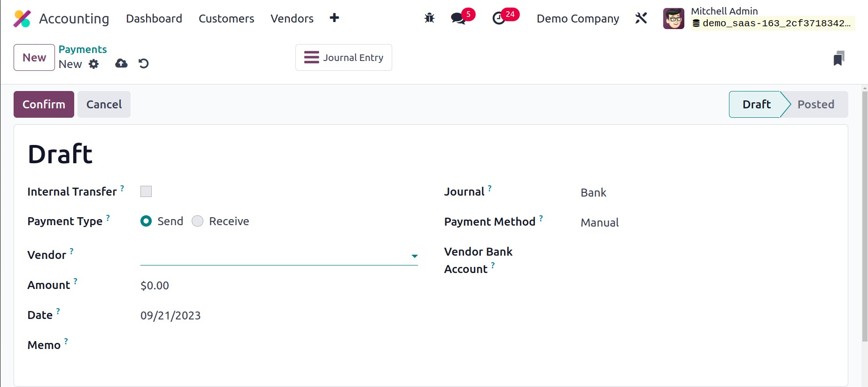
Task: Expand the Vendor dropdown arrow
Action: [x=414, y=256]
